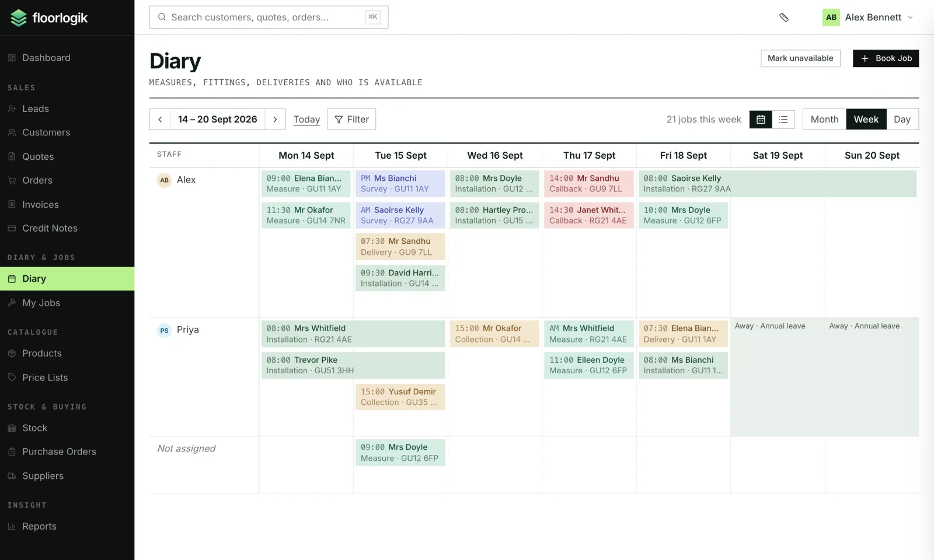
Task: Open AM Saoirse Kelly survey
Action: point(400,215)
